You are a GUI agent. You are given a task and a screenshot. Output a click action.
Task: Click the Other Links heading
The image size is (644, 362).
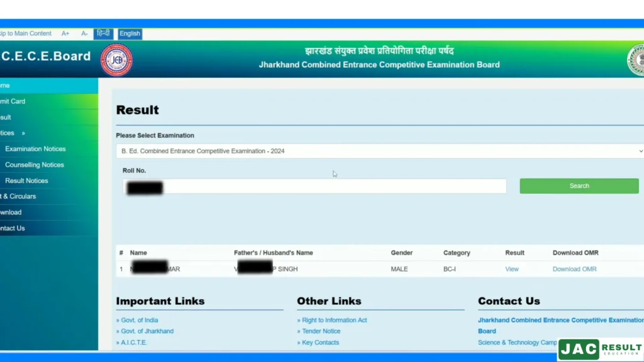(329, 301)
